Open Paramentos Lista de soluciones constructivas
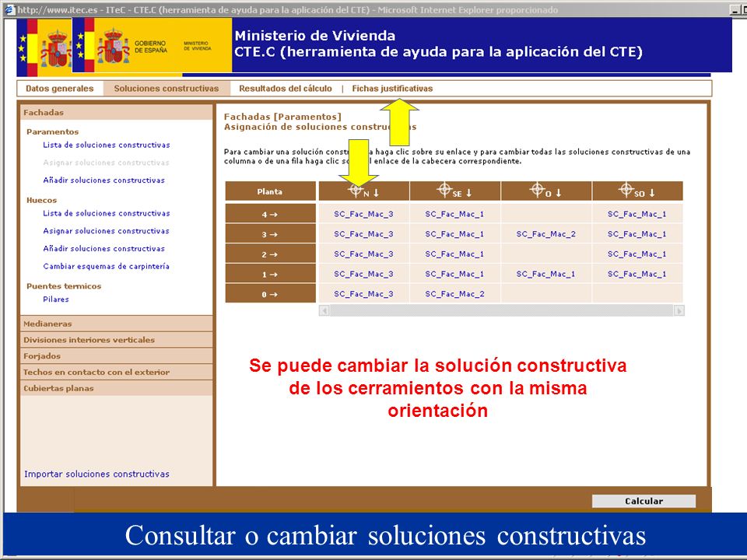This screenshot has height=560, width=747. 107,145
